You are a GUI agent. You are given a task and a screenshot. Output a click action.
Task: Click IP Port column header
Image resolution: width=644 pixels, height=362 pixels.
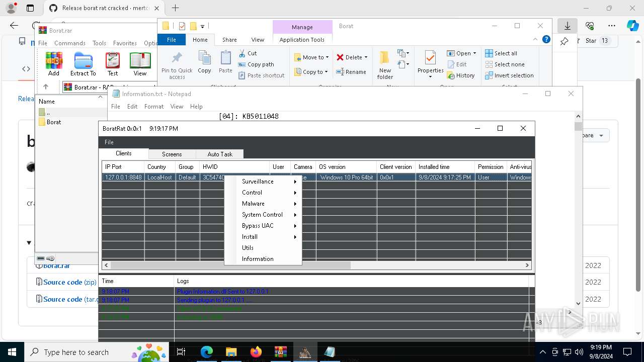(123, 167)
